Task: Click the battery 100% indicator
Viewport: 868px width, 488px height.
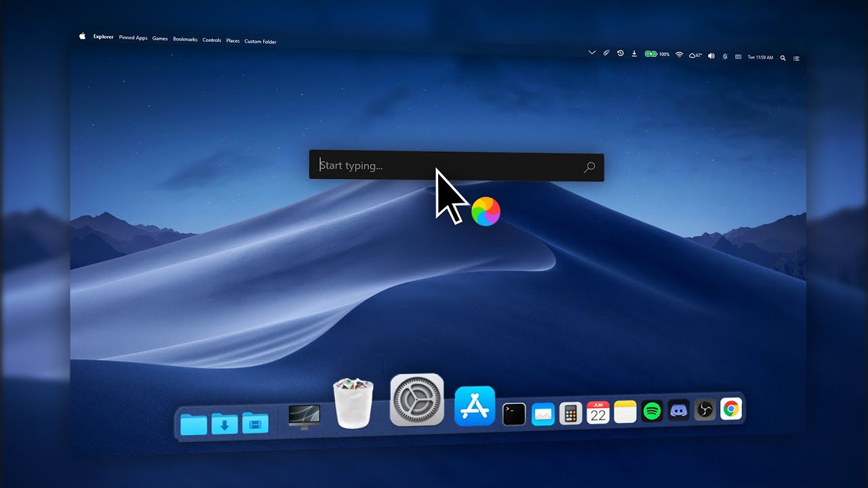Action: tap(657, 54)
